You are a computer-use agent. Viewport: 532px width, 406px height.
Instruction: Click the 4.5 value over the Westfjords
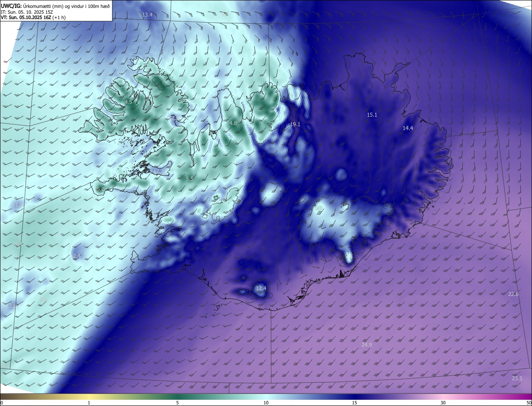point(128,102)
